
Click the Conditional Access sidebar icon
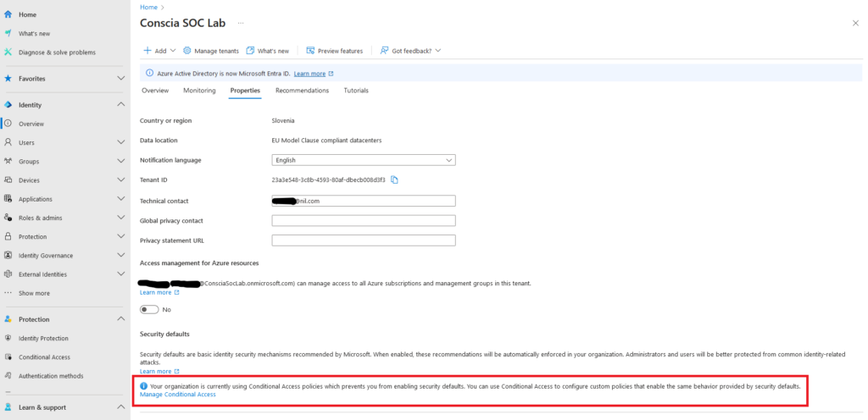tap(8, 357)
